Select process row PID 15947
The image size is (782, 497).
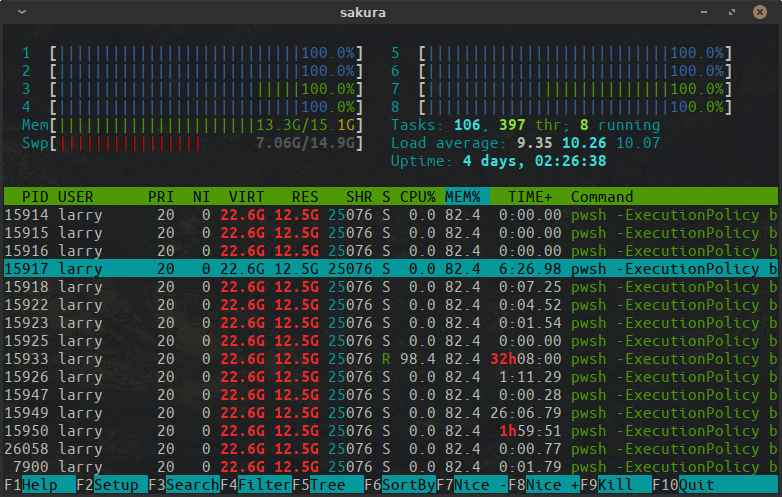click(391, 394)
